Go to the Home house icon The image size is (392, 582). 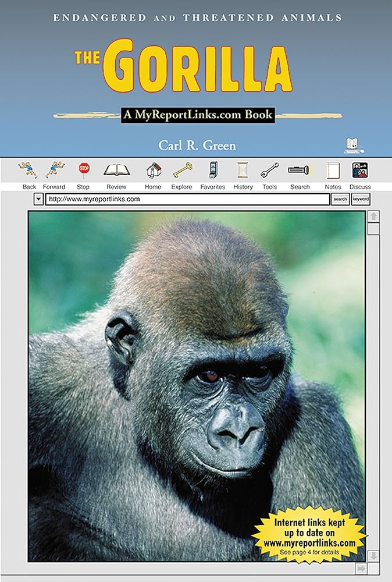pyautogui.click(x=153, y=171)
